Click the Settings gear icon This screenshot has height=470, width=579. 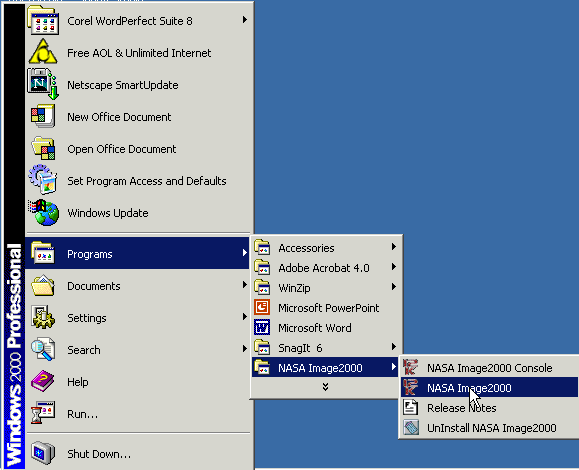tap(43, 317)
